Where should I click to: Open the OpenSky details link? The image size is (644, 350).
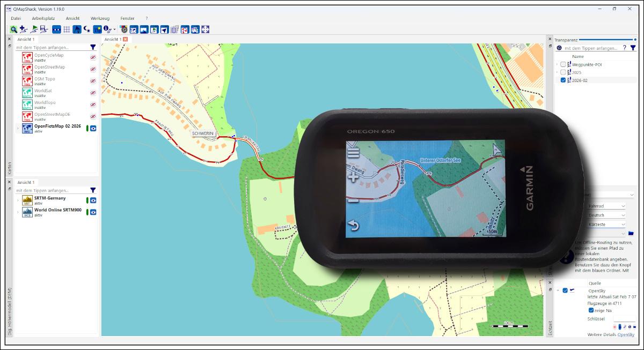[626, 334]
